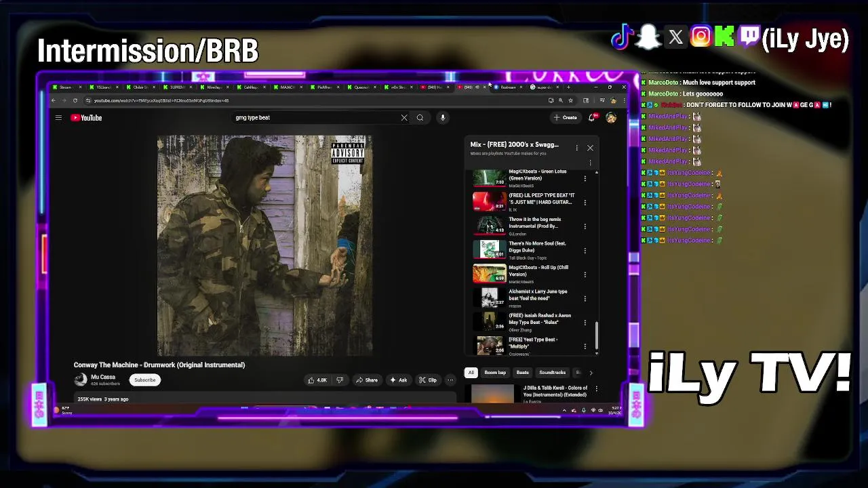
Task: Open J Dilla & Talib Kweli recommended video
Action: tap(555, 391)
